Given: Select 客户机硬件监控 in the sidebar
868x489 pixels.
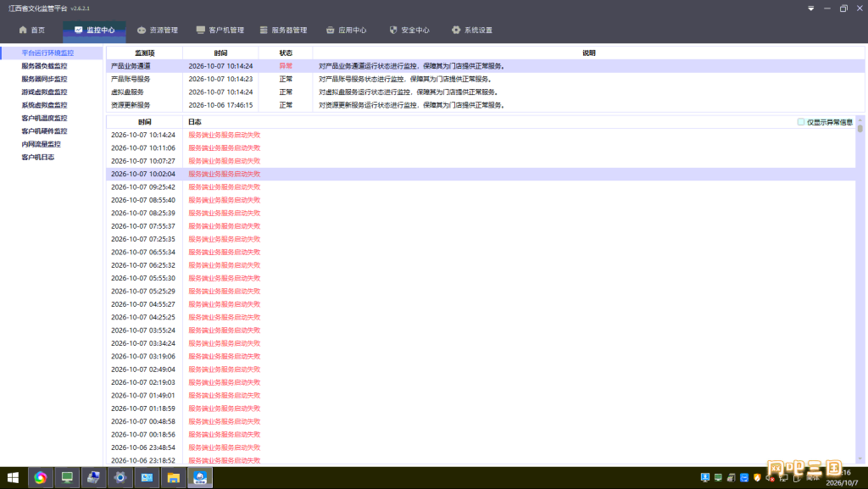Looking at the screenshot, I should pyautogui.click(x=44, y=131).
